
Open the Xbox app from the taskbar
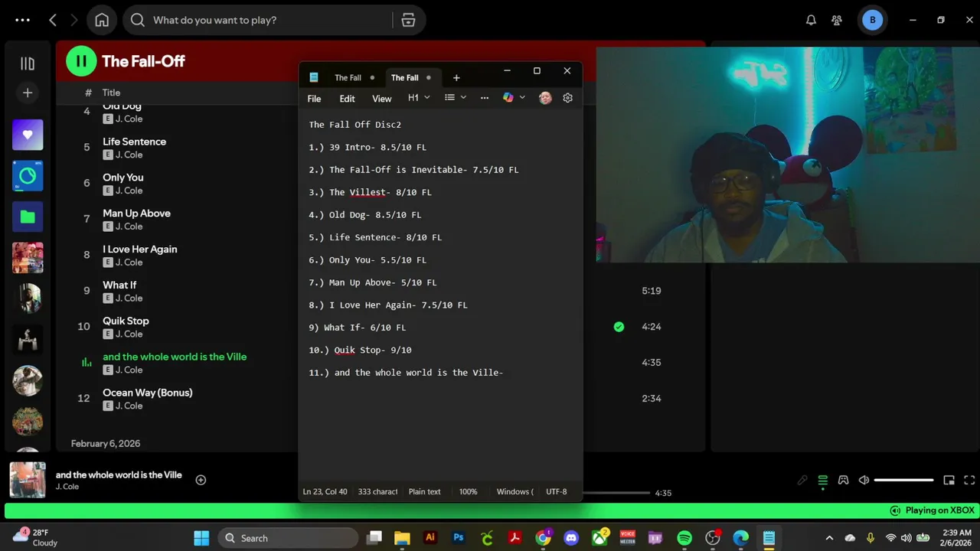(x=599, y=538)
